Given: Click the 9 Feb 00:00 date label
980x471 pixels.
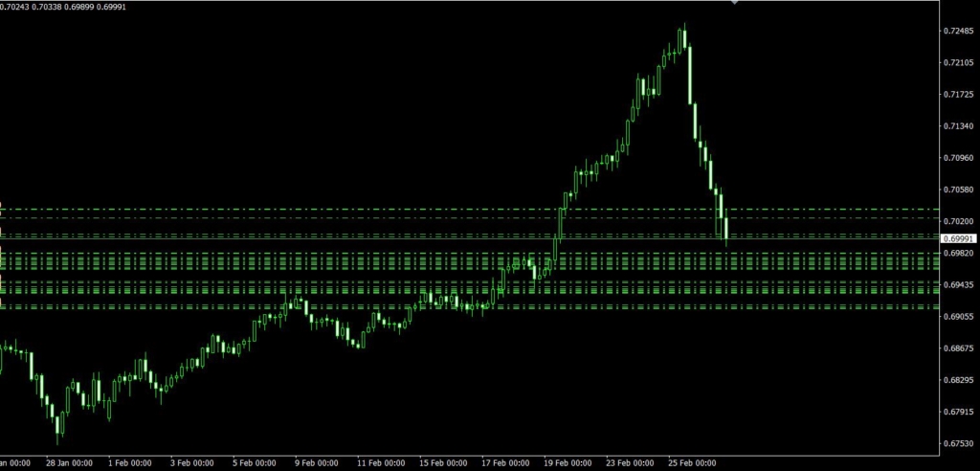Looking at the screenshot, I should pos(316,463).
